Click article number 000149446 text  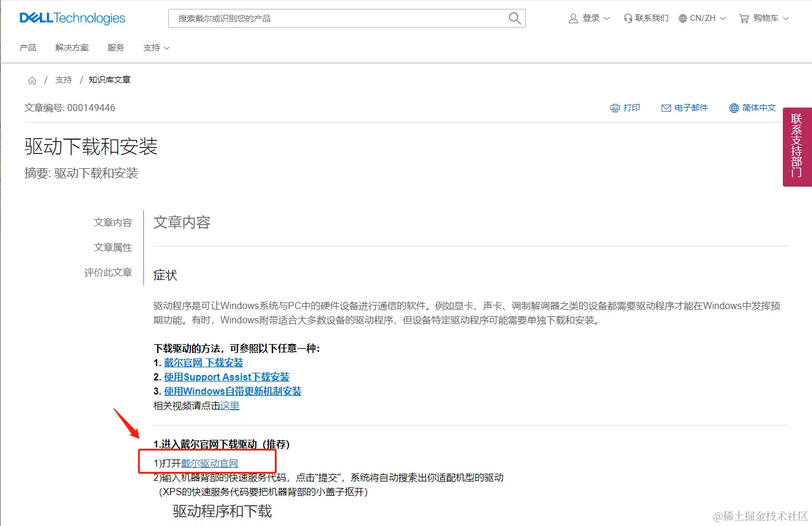click(91, 108)
